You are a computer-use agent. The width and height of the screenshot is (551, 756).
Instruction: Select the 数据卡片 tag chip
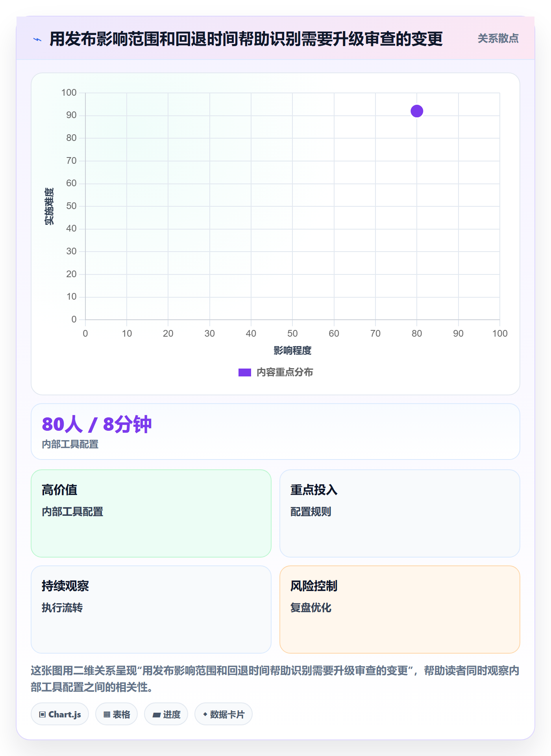point(224,714)
